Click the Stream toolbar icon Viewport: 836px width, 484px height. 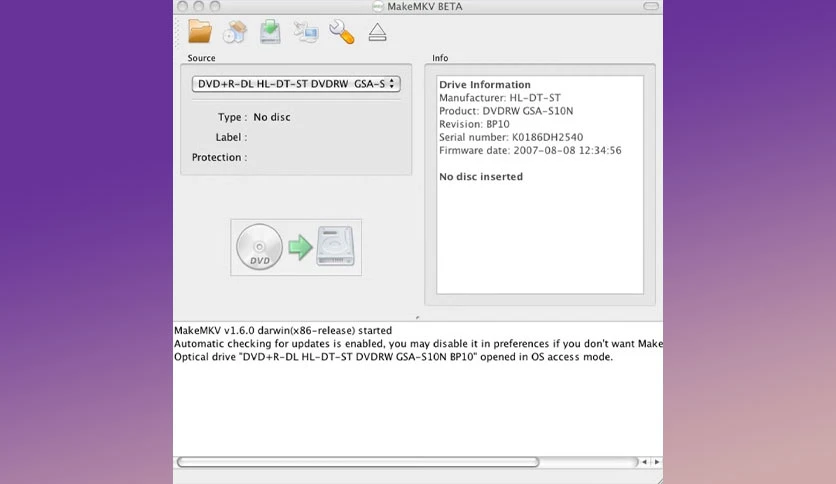click(x=306, y=32)
